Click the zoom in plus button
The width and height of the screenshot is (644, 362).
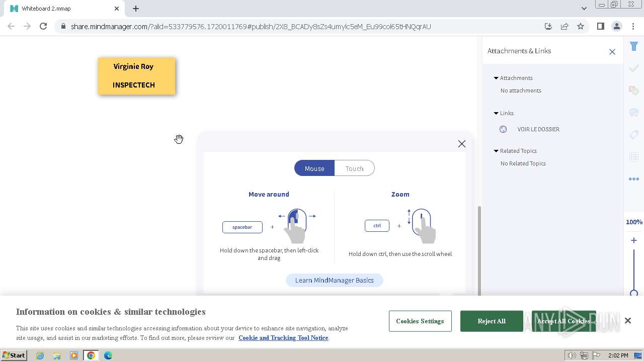pos(633,240)
